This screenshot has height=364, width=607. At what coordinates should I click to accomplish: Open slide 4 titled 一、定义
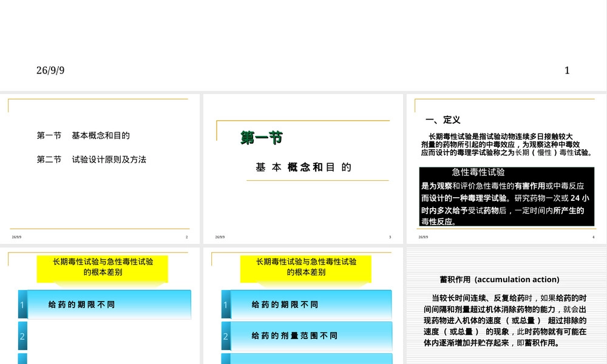pyautogui.click(x=506, y=169)
